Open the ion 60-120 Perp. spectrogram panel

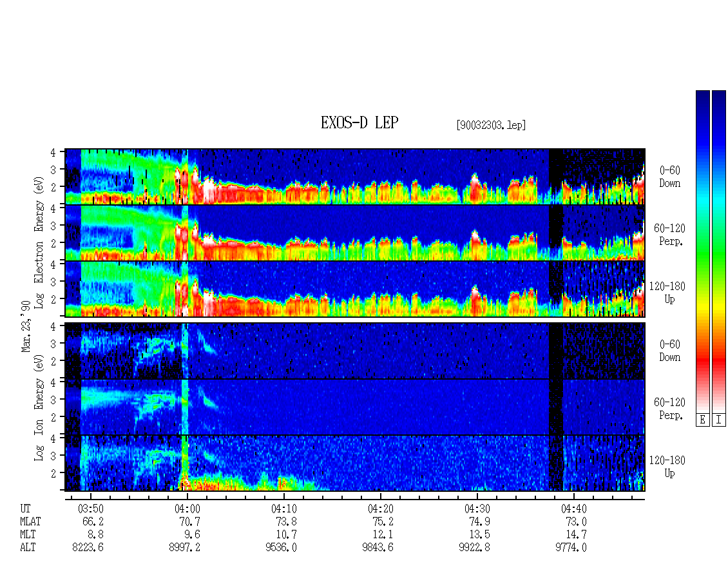[x=355, y=407]
